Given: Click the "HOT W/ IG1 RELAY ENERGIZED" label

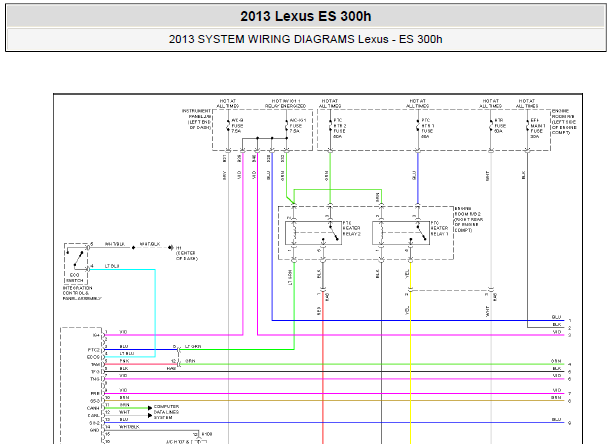Looking at the screenshot, I should (286, 104).
